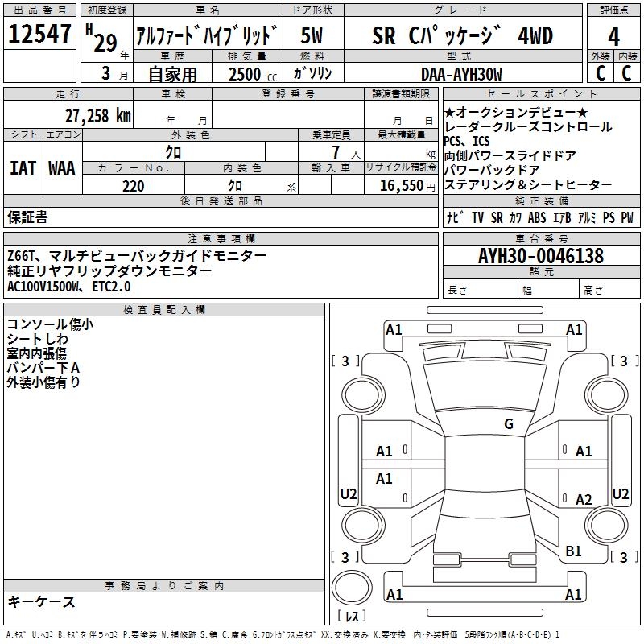Image resolution: width=644 pixels, height=644 pixels.
Task: Select 保証書 in later-shipped parts
Action: point(27,217)
